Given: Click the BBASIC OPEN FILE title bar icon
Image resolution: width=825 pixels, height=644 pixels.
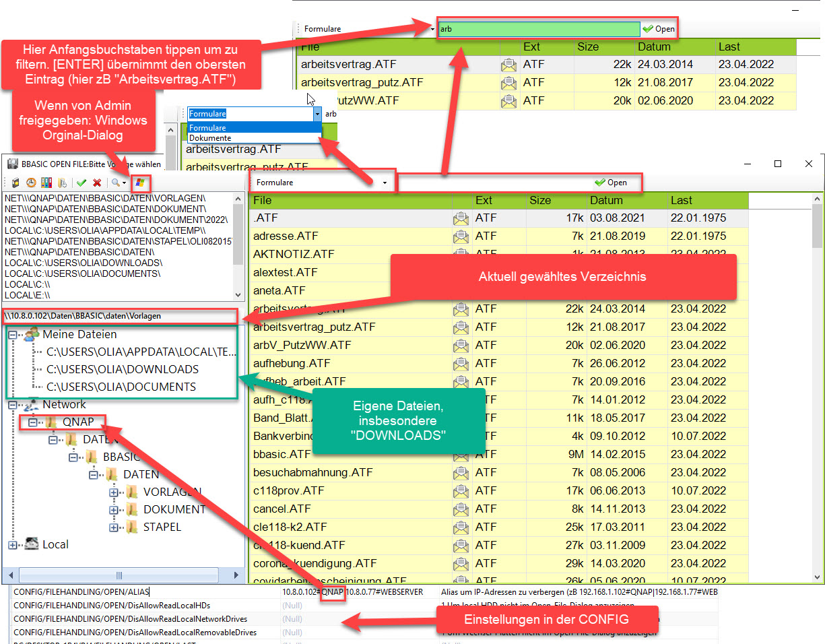Looking at the screenshot, I should 11,164.
